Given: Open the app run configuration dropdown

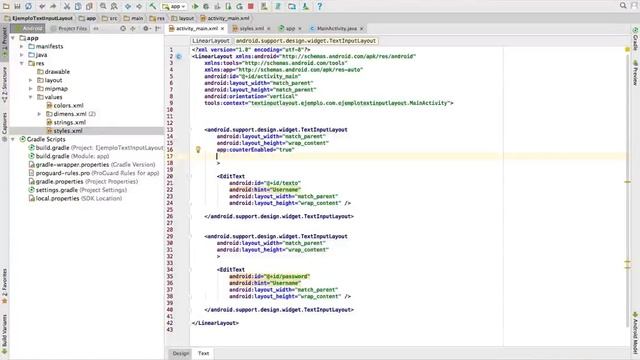Looking at the screenshot, I should pos(174,7).
